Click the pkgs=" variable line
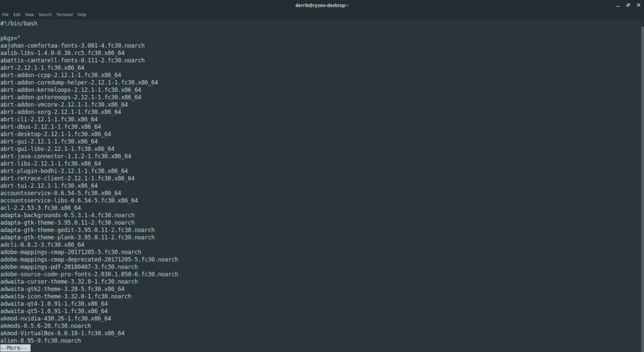The width and height of the screenshot is (644, 352). [x=10, y=39]
